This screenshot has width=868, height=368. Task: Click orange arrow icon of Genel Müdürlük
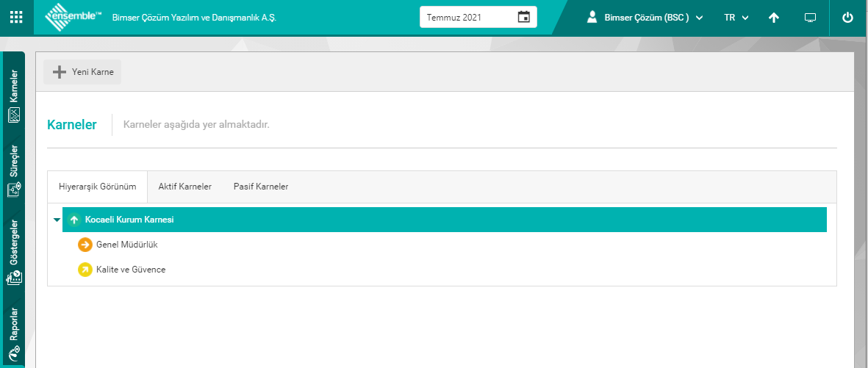(x=85, y=244)
